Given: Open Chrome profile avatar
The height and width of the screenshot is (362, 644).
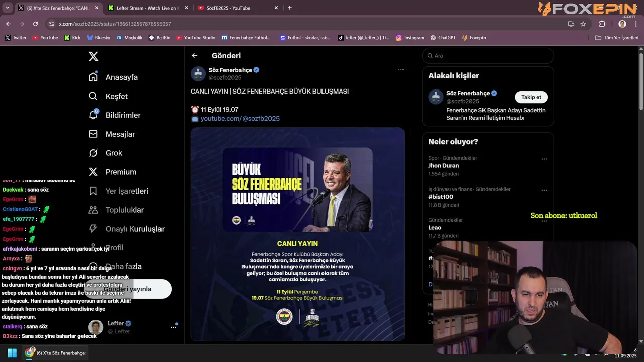Looking at the screenshot, I should pos(622,24).
